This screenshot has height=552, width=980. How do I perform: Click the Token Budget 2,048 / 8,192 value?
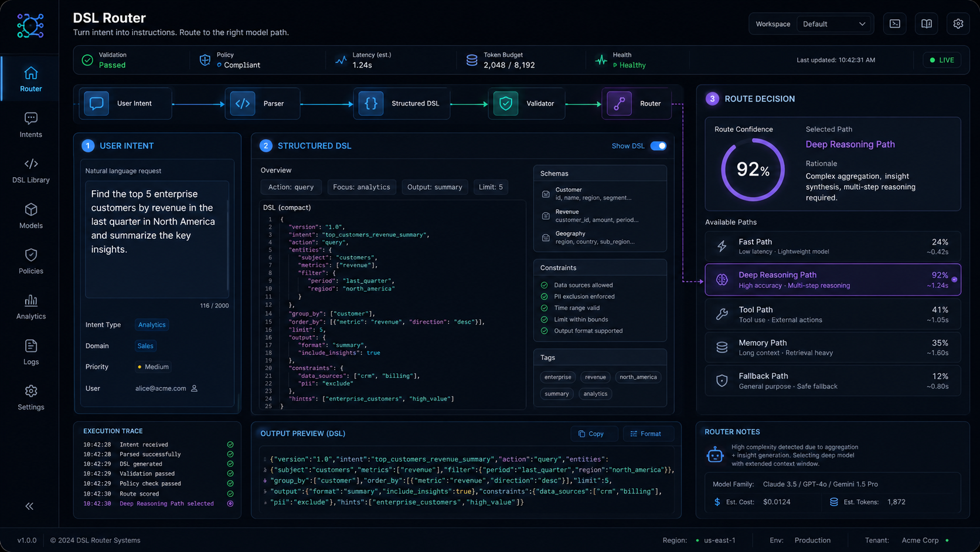509,65
